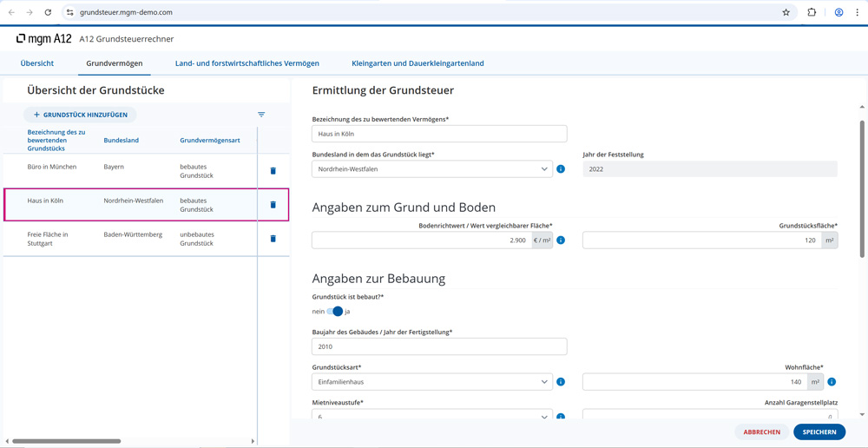The width and height of the screenshot is (868, 448).
Task: Open the Grundstücksart dropdown showing Einfamilienhaus
Action: coord(431,382)
